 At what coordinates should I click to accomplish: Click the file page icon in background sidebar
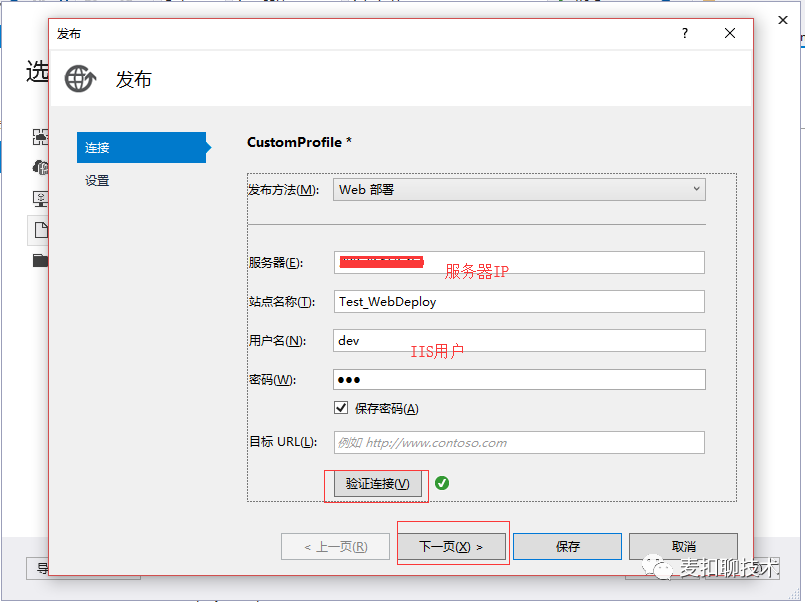click(41, 230)
